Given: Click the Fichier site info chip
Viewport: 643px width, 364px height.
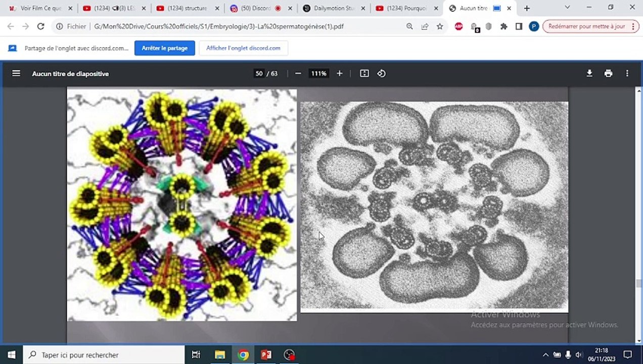Looking at the screenshot, I should pos(71,26).
